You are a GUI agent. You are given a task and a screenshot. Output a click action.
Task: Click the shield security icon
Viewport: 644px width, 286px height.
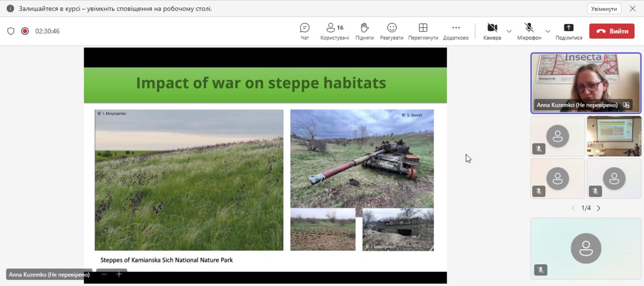[11, 31]
